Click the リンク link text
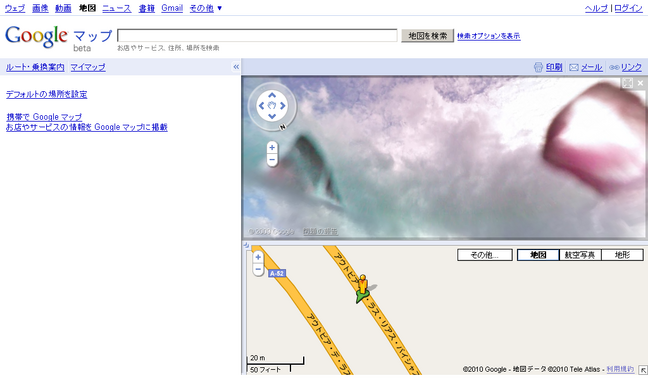Viewport: 648px width, 385px height. [631, 67]
